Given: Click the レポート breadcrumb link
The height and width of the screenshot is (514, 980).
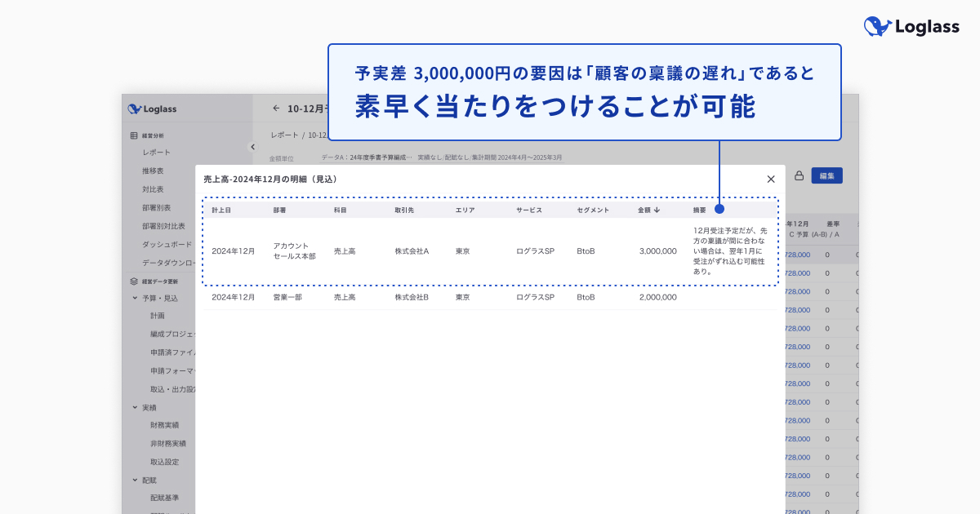Looking at the screenshot, I should (285, 135).
